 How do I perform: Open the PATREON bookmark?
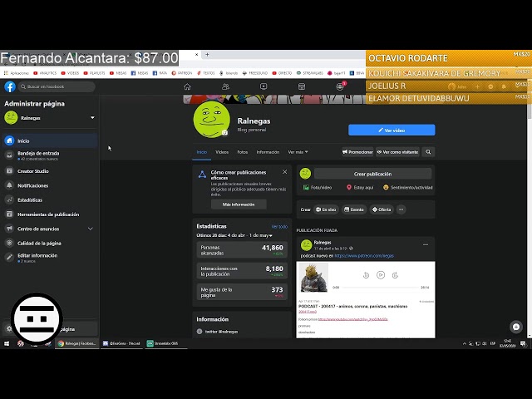coord(182,73)
